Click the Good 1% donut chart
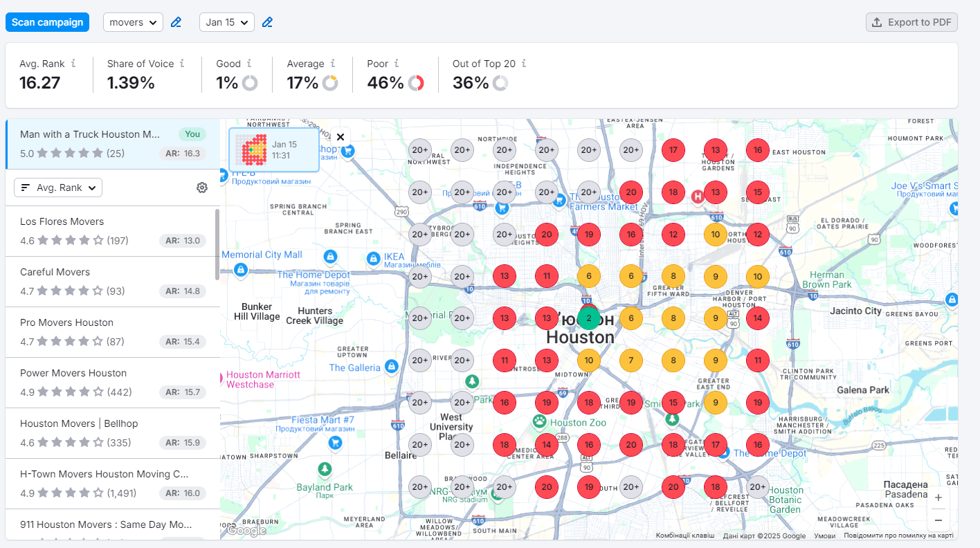 click(x=250, y=83)
